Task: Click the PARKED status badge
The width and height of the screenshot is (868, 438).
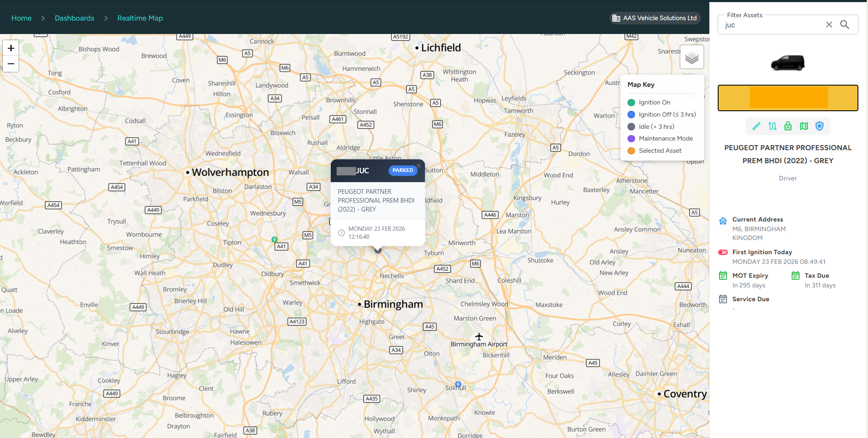Action: (x=403, y=170)
